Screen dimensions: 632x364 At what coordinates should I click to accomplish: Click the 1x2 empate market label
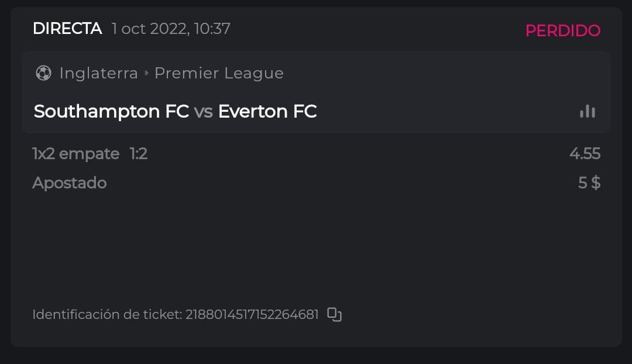pos(76,153)
